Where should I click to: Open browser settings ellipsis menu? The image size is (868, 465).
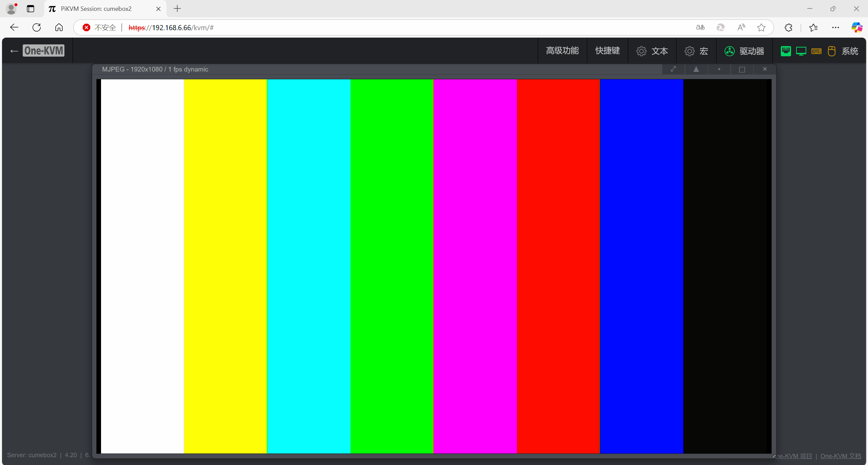point(835,27)
